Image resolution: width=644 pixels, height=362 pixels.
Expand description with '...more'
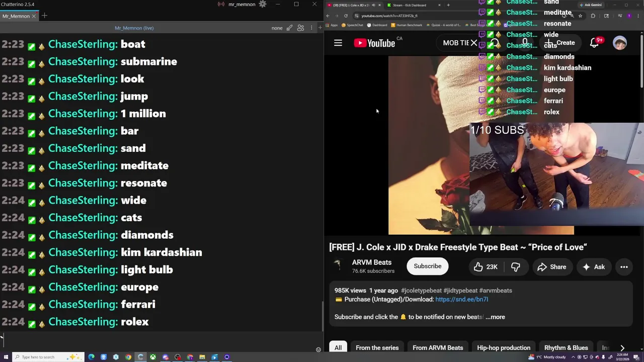[x=495, y=317]
